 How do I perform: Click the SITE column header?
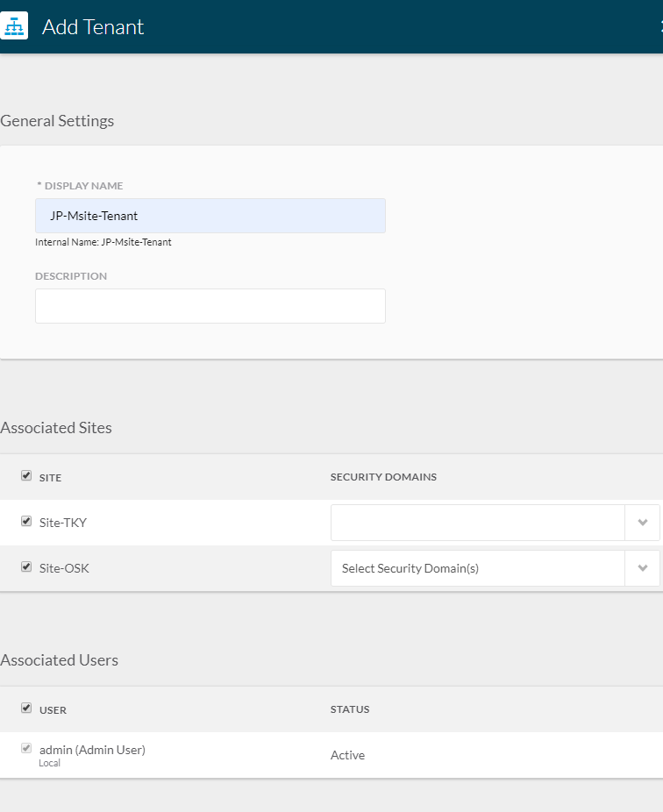point(51,478)
